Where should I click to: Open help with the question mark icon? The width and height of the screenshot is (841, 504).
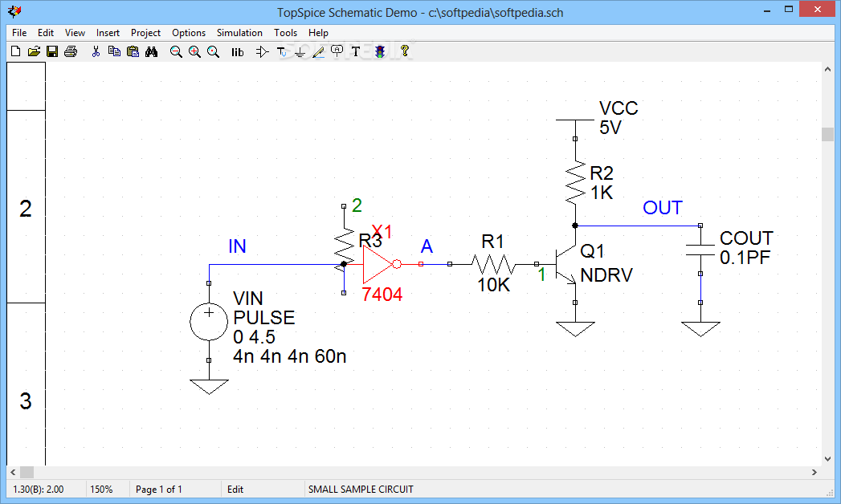pos(404,51)
